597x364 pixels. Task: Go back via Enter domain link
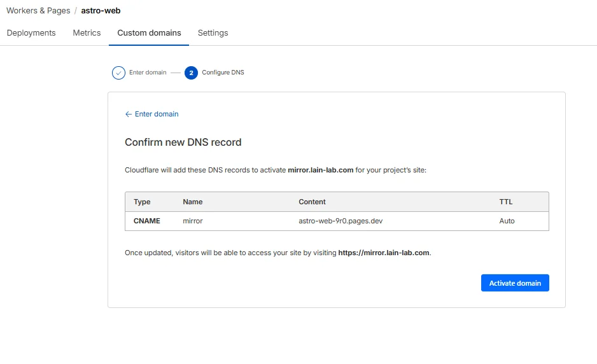click(x=157, y=114)
